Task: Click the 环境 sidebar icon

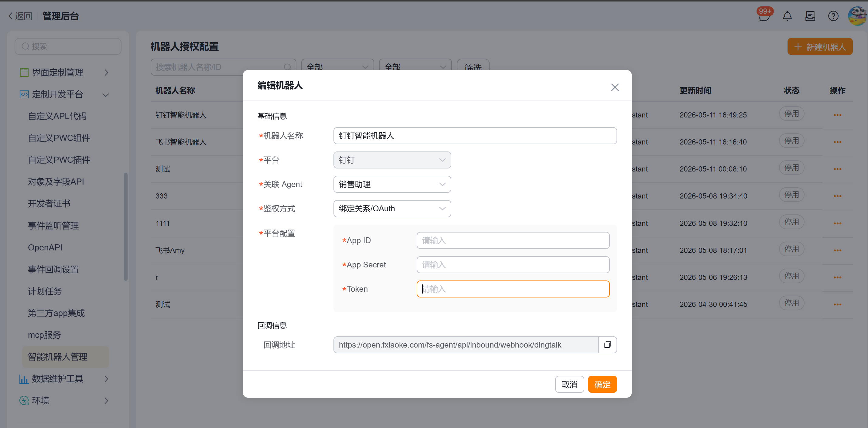Action: 24,400
